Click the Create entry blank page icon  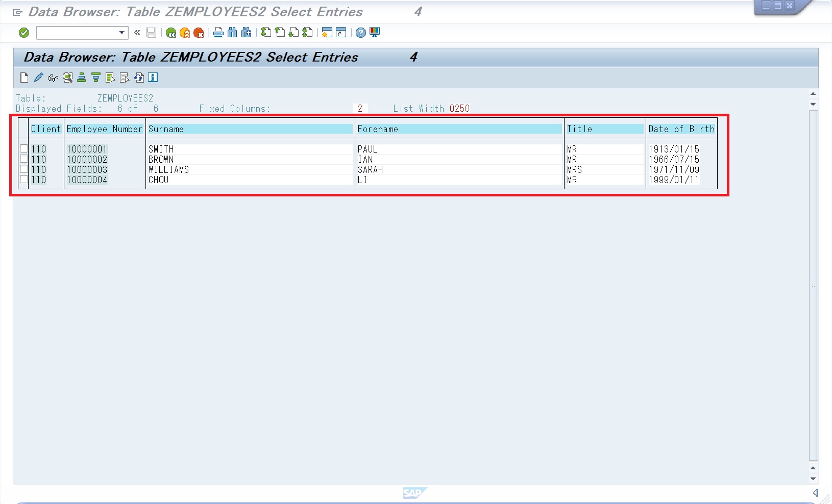pos(24,78)
